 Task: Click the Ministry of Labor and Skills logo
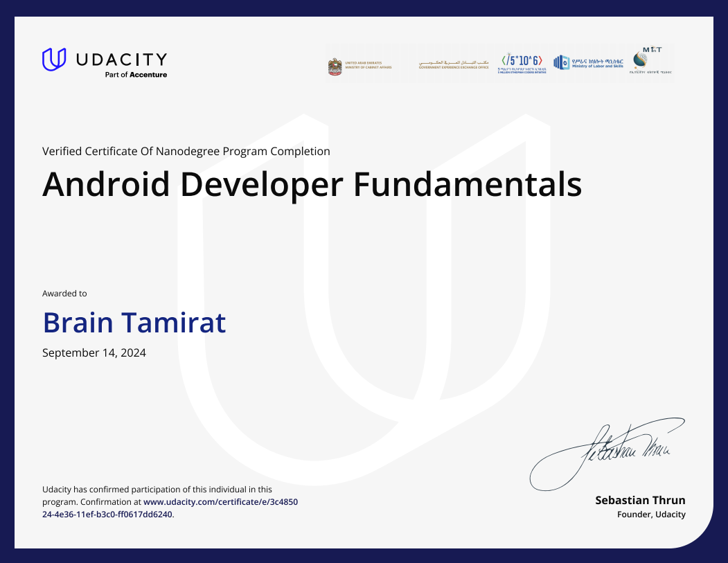(x=588, y=62)
